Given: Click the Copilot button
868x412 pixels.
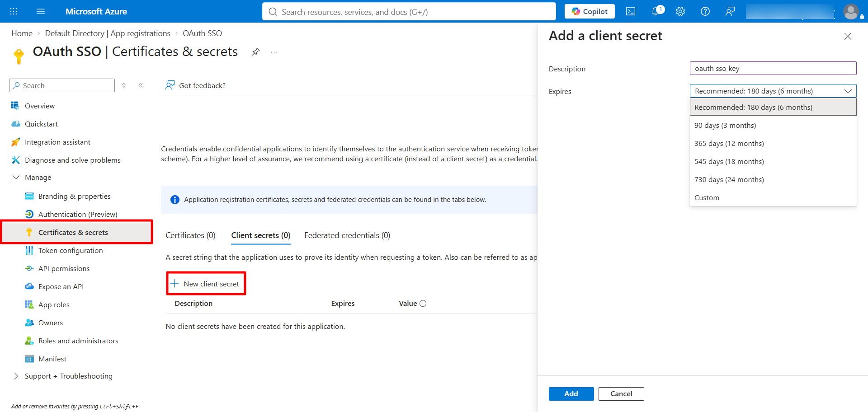Looking at the screenshot, I should point(590,11).
